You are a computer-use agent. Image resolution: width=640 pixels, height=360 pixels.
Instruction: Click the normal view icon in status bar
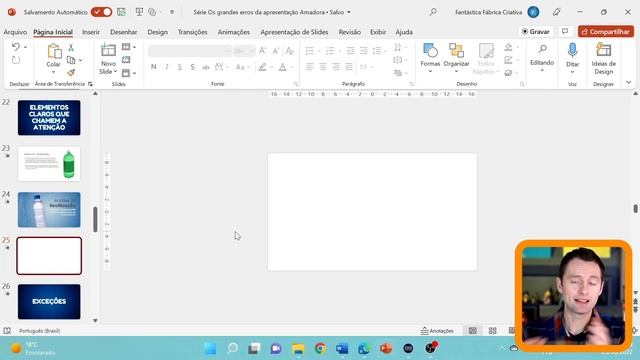point(473,331)
